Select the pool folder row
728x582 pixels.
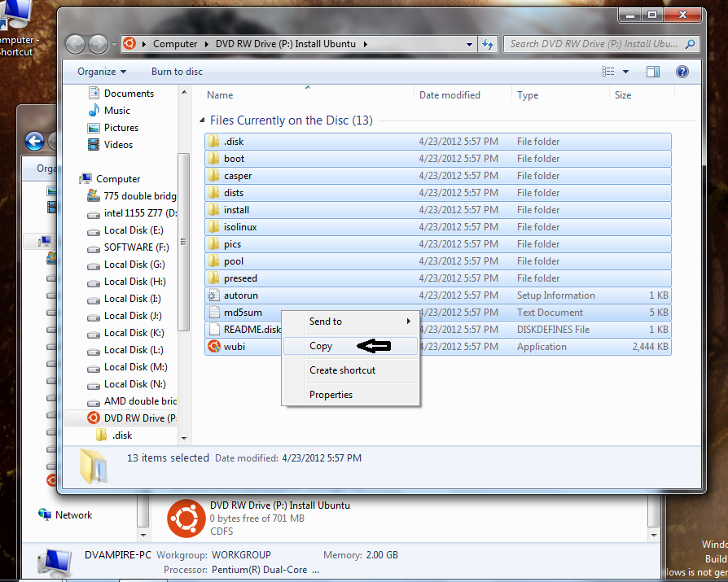438,260
